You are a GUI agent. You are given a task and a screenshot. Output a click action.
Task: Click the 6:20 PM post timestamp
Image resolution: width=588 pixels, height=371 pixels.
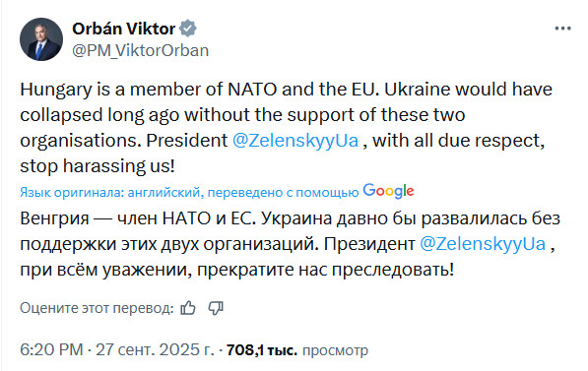(51, 350)
